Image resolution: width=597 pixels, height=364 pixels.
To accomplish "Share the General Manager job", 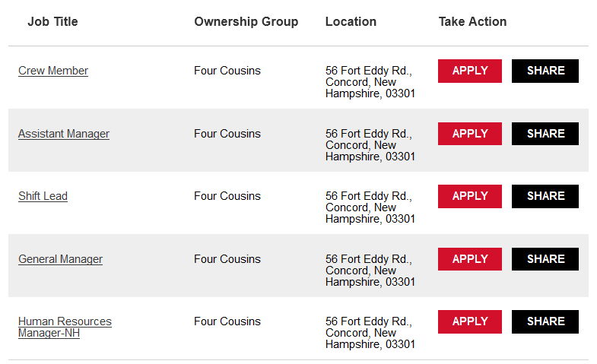I will [x=545, y=259].
